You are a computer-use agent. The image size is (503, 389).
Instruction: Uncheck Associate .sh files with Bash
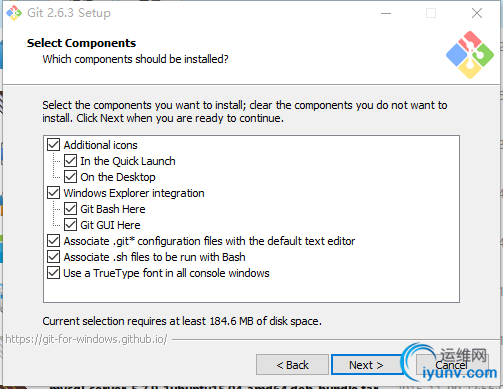coord(53,257)
